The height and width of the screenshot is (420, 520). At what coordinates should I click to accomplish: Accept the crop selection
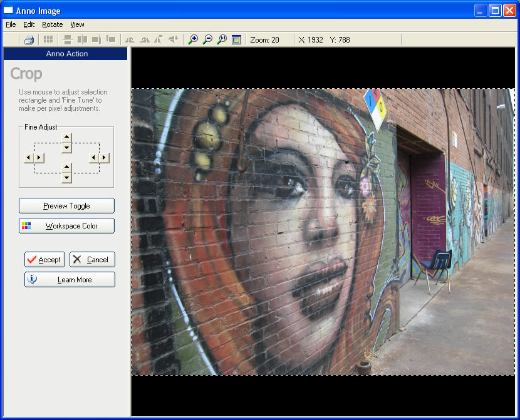tap(44, 259)
